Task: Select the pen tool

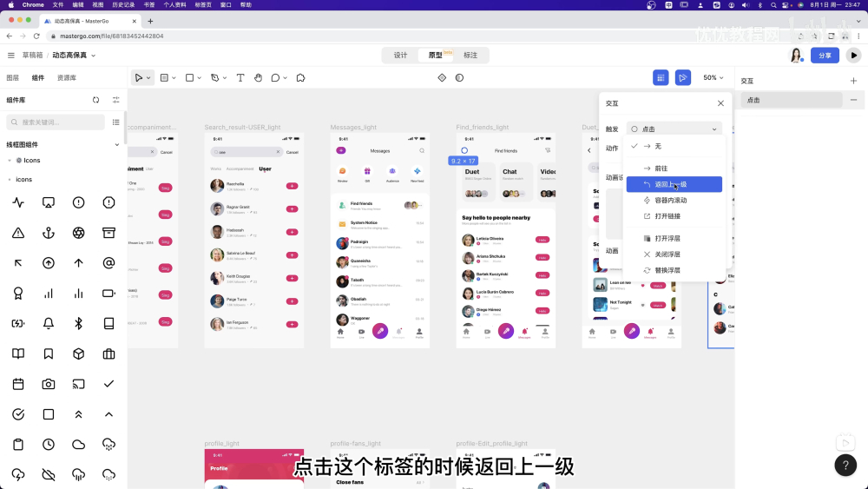Action: pos(214,78)
